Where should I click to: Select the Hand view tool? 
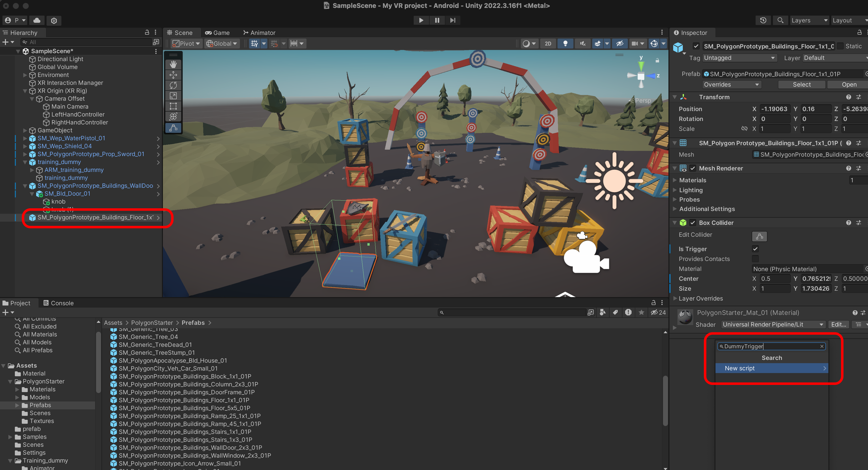173,64
